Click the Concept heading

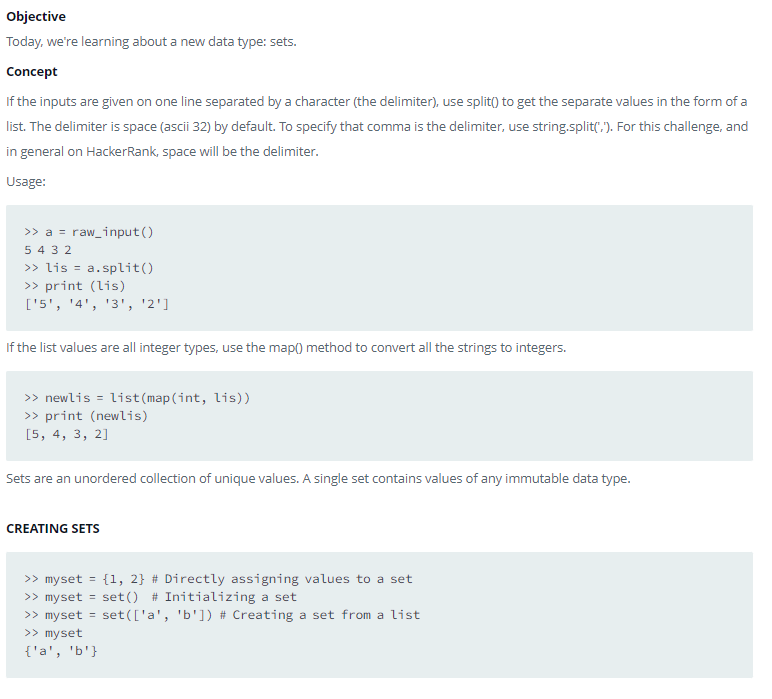click(x=32, y=71)
